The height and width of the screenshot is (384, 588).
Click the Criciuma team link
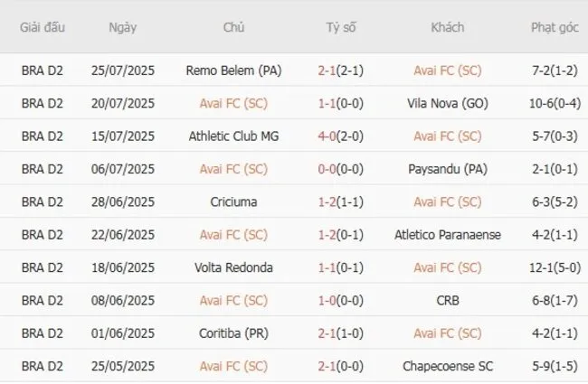click(233, 201)
